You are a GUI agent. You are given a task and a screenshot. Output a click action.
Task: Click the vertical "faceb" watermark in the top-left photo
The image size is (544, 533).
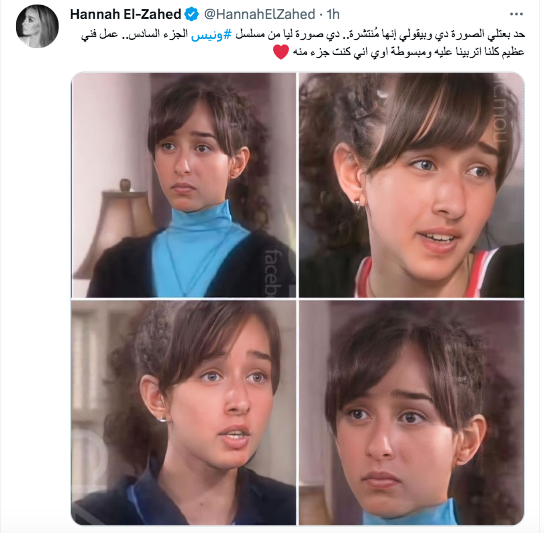click(x=274, y=271)
